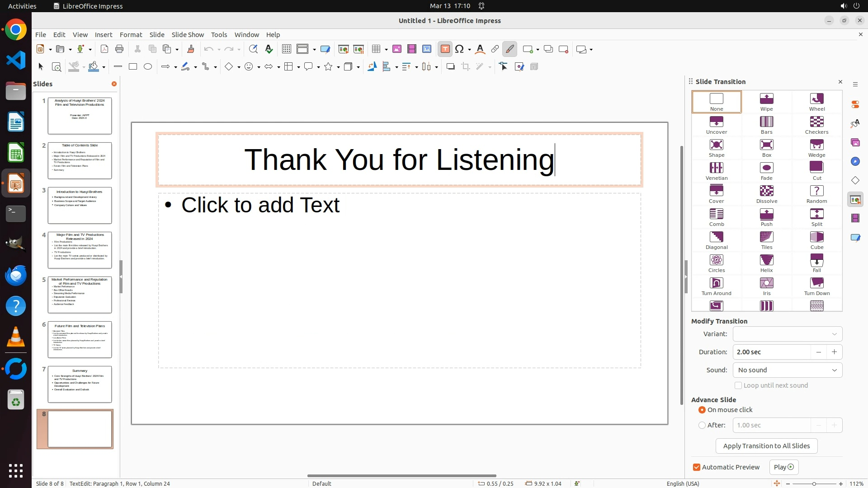Open the Sound dropdown list
Viewport: 868px width, 488px height.
coord(787,370)
